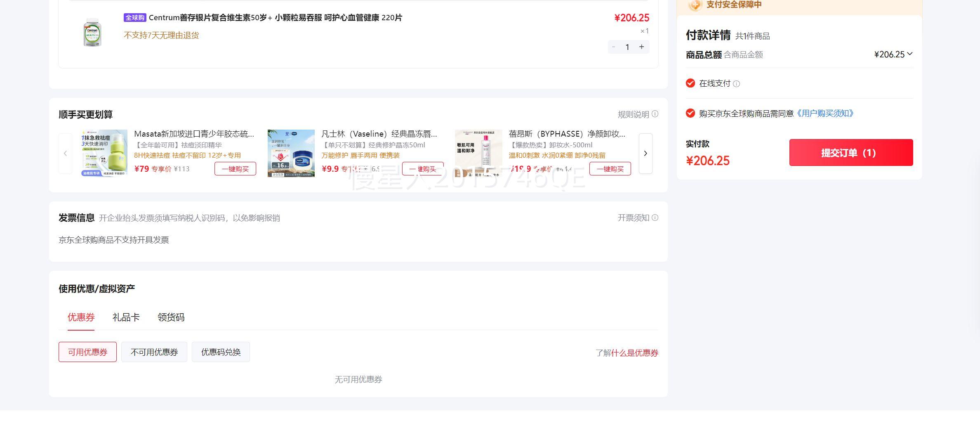Show 不可用优惠券 list
The height and width of the screenshot is (421, 980).
(154, 352)
